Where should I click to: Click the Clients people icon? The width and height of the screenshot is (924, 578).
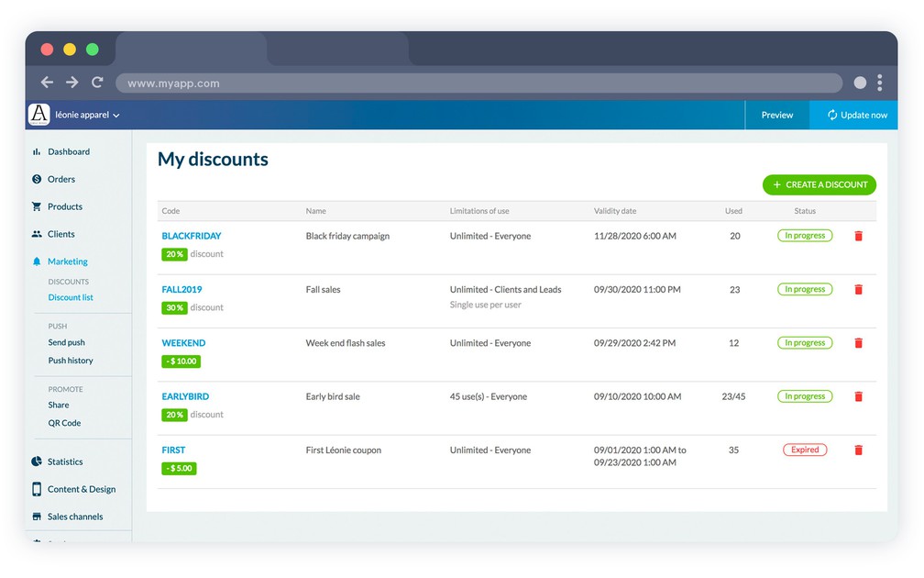[37, 234]
